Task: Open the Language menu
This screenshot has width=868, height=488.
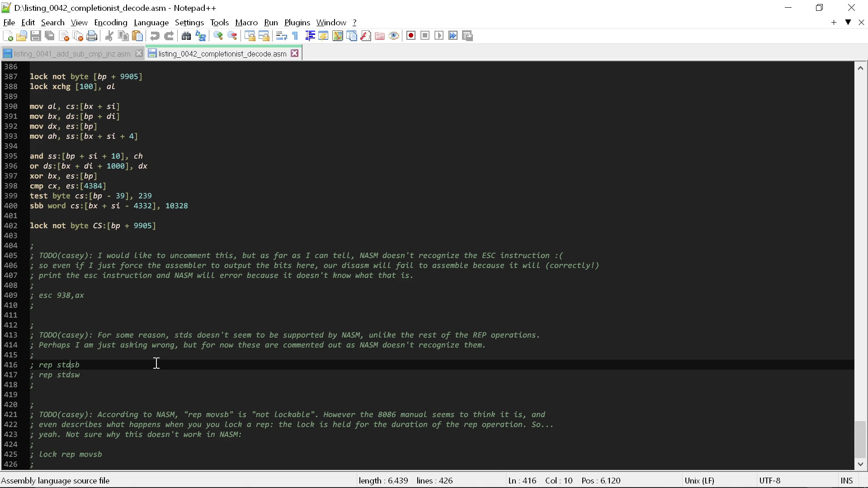Action: pyautogui.click(x=151, y=22)
